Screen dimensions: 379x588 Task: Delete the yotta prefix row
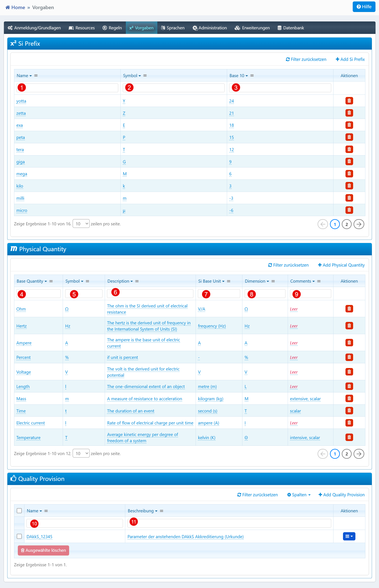(349, 101)
